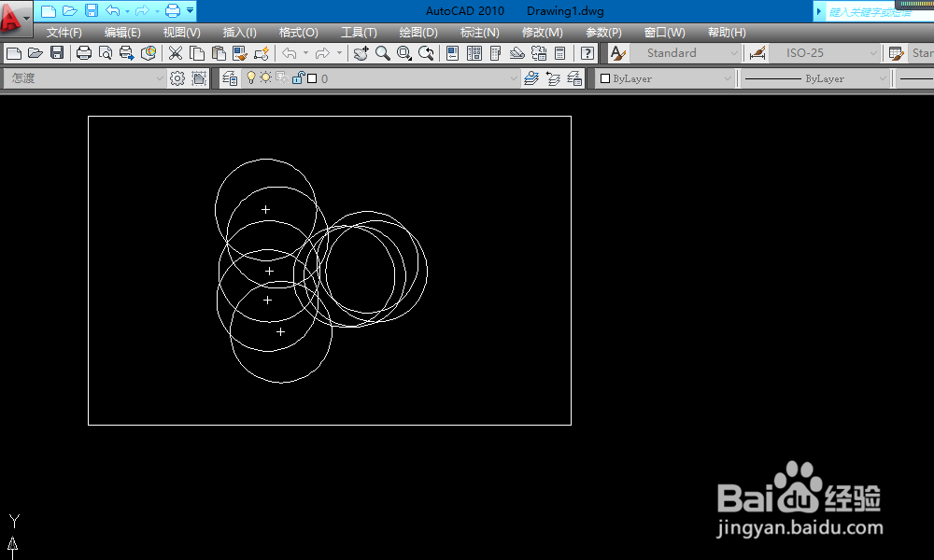Click the Cut scissors icon
The width and height of the screenshot is (934, 560).
pyautogui.click(x=176, y=53)
